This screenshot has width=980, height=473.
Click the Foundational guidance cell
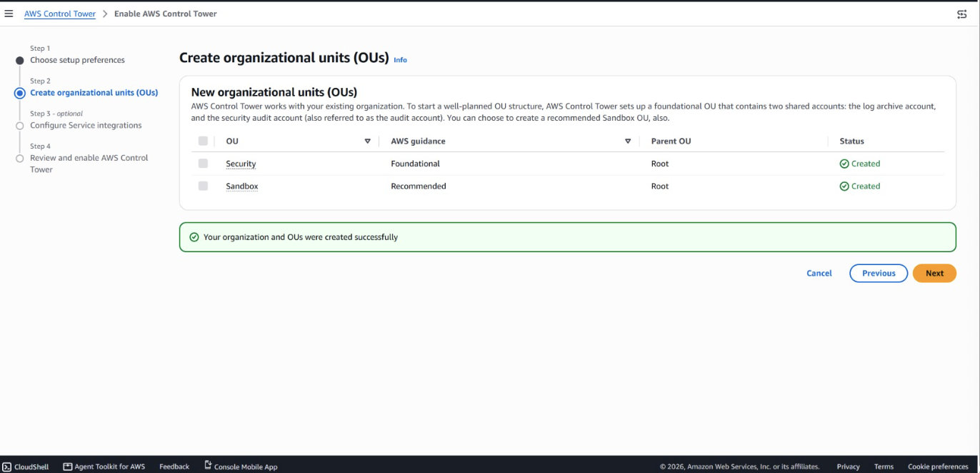click(415, 164)
